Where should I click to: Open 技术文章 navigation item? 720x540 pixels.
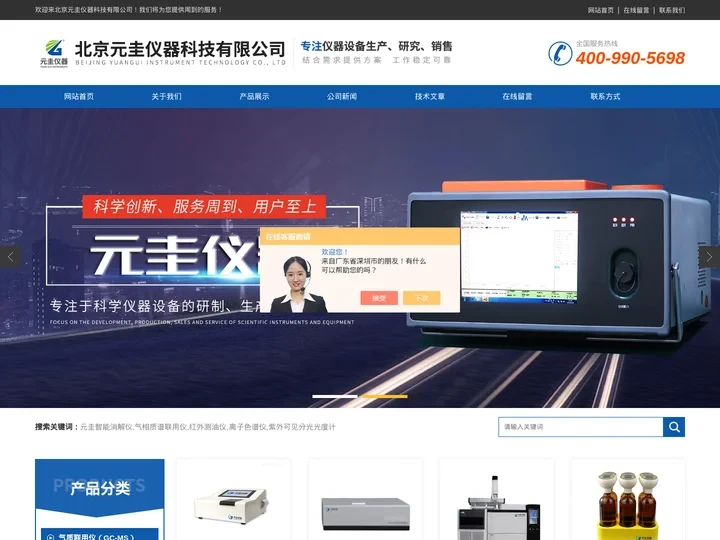[x=429, y=96]
